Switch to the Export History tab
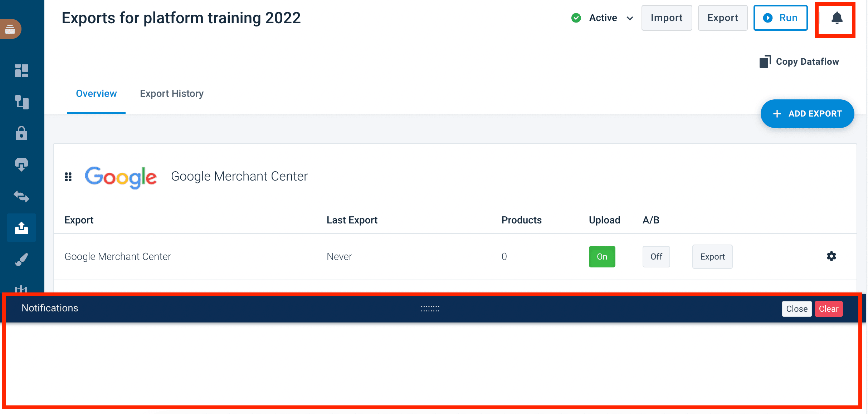The image size is (868, 414). pyautogui.click(x=172, y=94)
